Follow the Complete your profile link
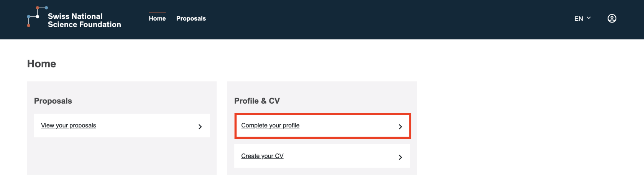The image size is (644, 186). pyautogui.click(x=270, y=126)
